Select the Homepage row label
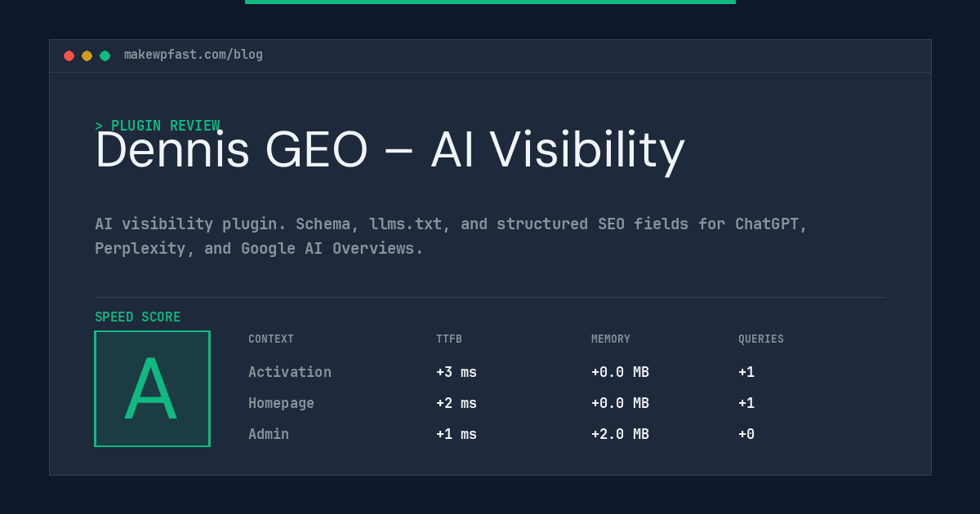 pos(281,403)
